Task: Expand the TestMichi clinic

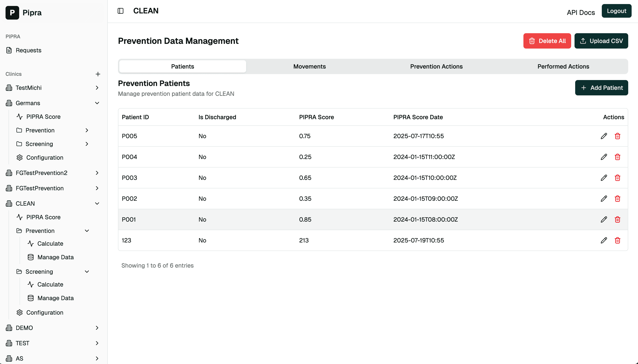Action: pyautogui.click(x=97, y=88)
